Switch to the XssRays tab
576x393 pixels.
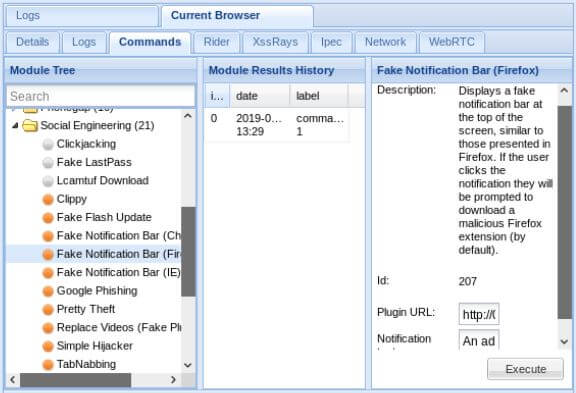(275, 42)
